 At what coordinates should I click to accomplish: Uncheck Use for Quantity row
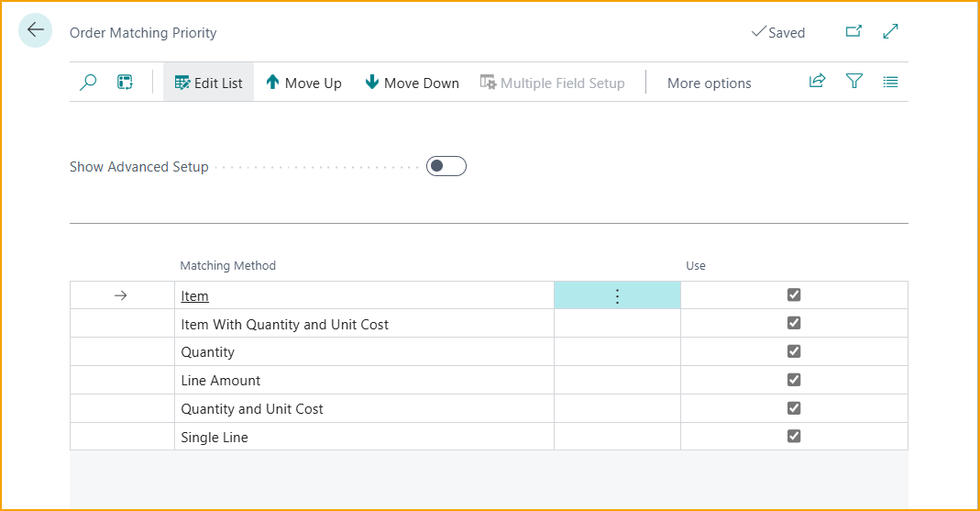click(x=794, y=351)
